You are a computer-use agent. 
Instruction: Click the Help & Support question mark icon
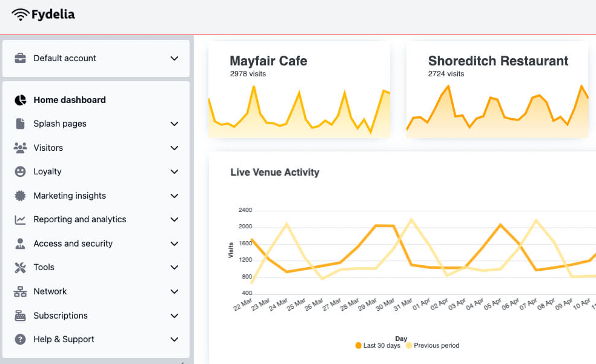[21, 339]
